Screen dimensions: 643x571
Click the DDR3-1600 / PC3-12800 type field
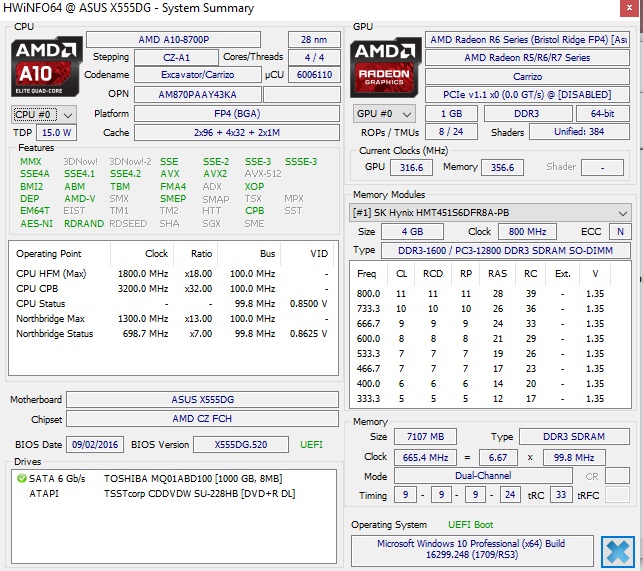(506, 251)
